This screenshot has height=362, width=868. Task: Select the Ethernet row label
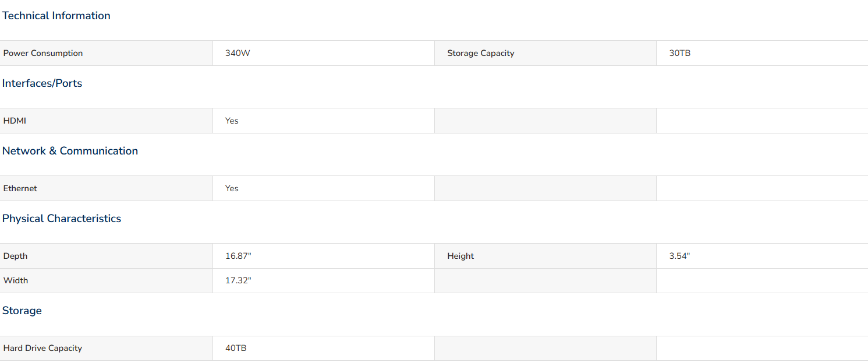click(20, 188)
